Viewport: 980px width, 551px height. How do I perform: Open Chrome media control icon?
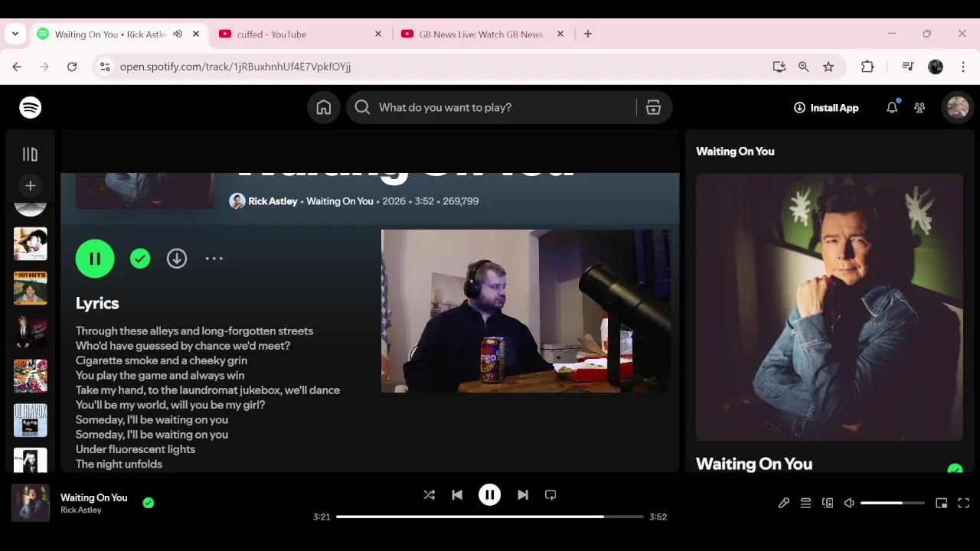pos(908,67)
